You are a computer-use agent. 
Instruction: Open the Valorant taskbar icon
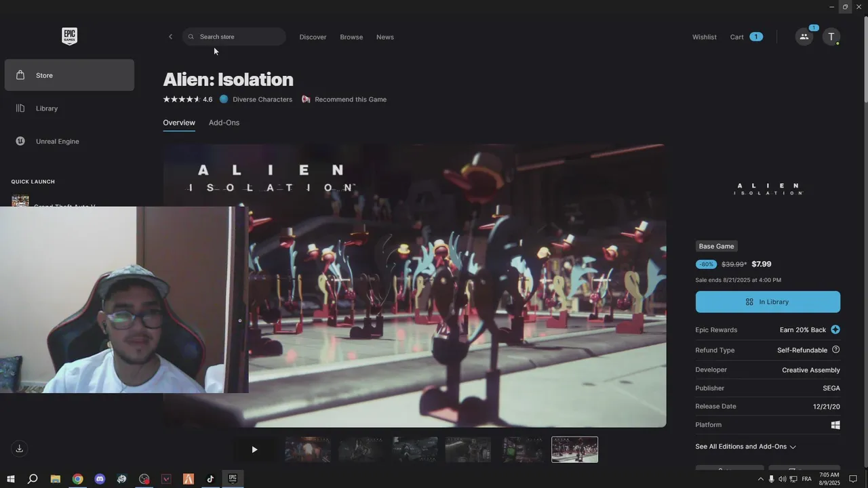pos(166,479)
